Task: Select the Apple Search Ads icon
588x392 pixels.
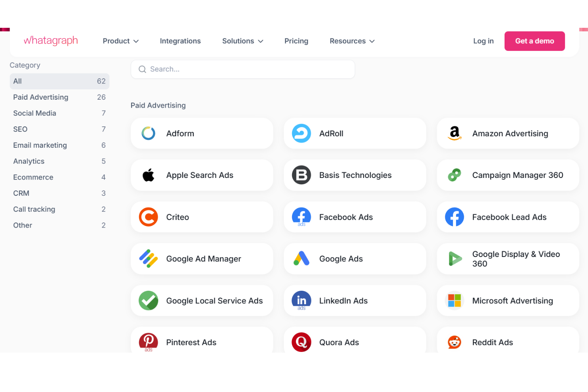Action: coord(148,175)
